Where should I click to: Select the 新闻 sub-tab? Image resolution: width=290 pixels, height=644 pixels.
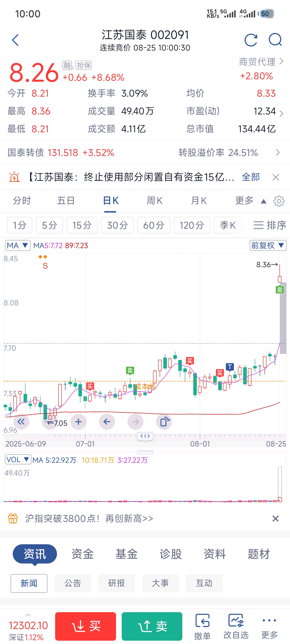pyautogui.click(x=29, y=583)
